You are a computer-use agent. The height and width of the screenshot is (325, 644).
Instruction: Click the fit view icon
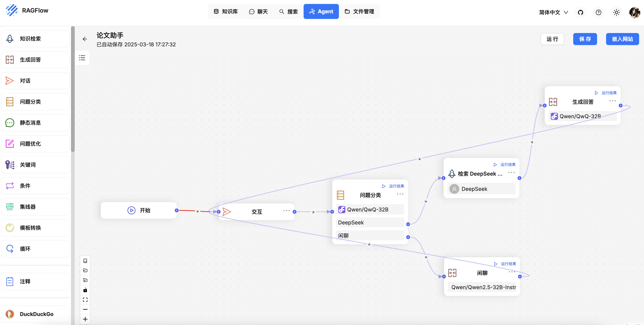pos(85,299)
